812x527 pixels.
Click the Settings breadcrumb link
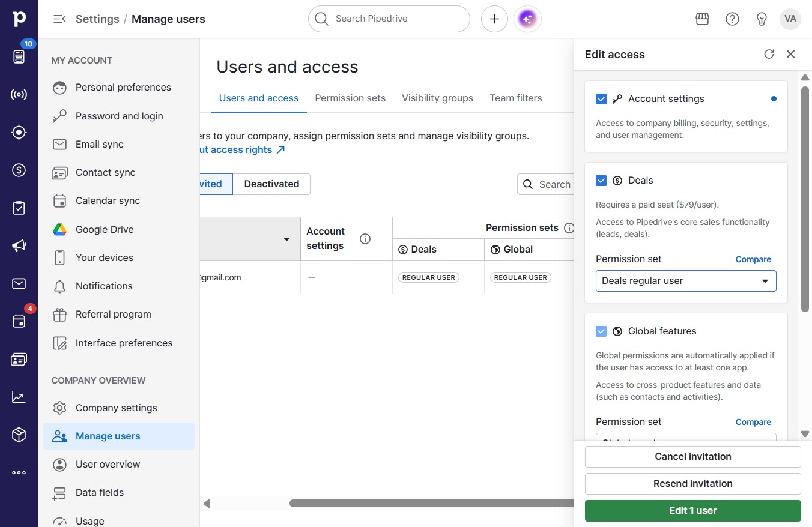[97, 19]
